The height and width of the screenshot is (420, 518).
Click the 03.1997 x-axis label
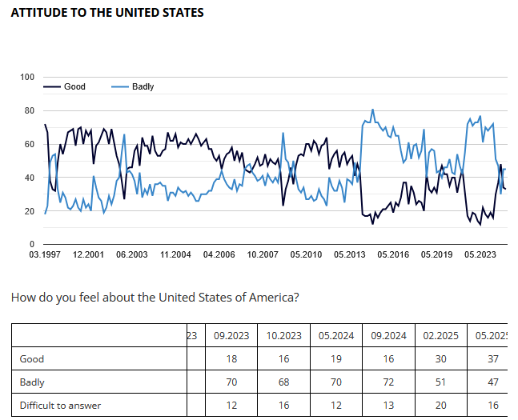45,254
